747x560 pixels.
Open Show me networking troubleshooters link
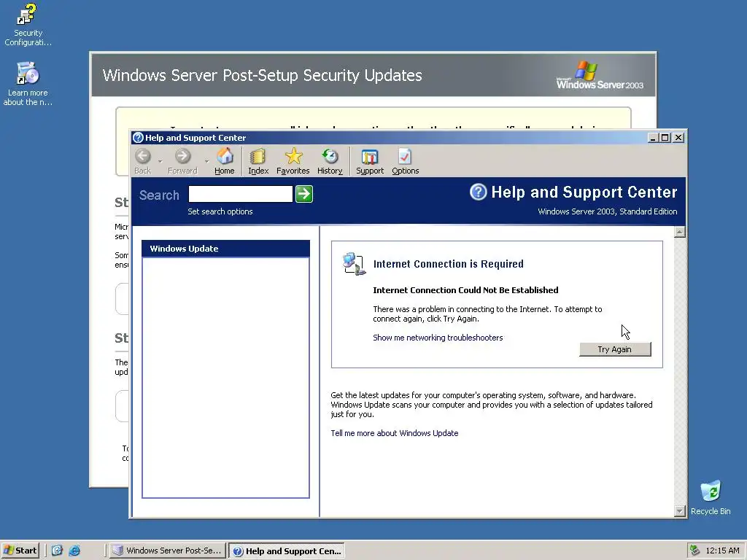438,338
